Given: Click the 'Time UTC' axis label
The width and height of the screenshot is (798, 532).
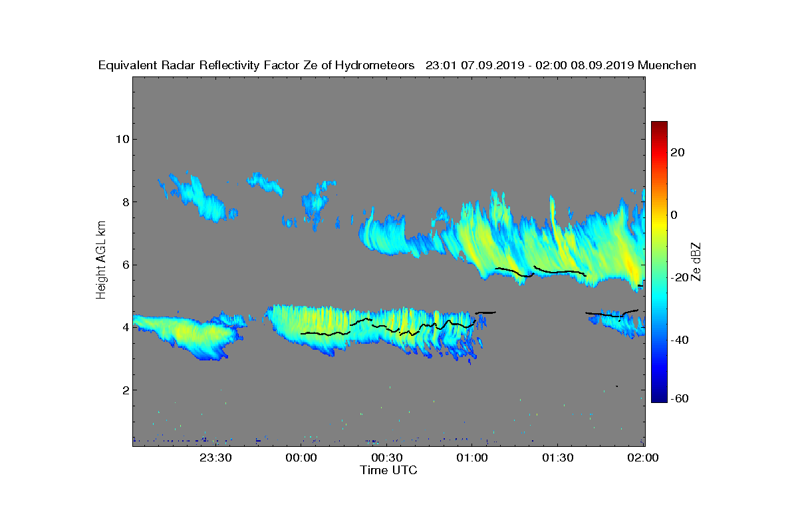Looking at the screenshot, I should [x=389, y=470].
